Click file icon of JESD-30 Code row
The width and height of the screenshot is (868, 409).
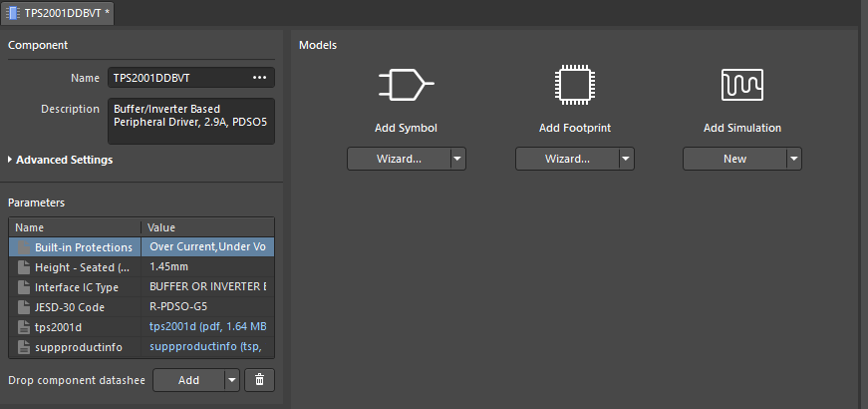[23, 307]
